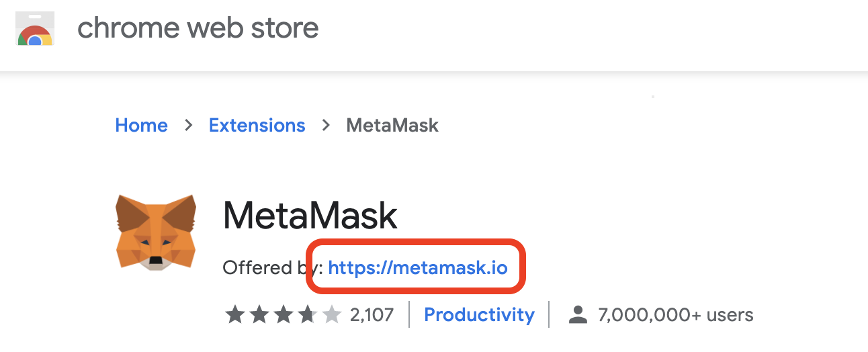Image resolution: width=868 pixels, height=352 pixels.
Task: Click the chrome web store header title
Action: [198, 28]
